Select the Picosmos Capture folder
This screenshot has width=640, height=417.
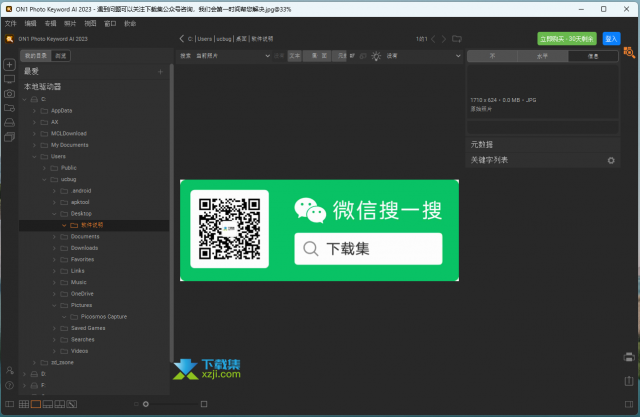click(x=104, y=317)
